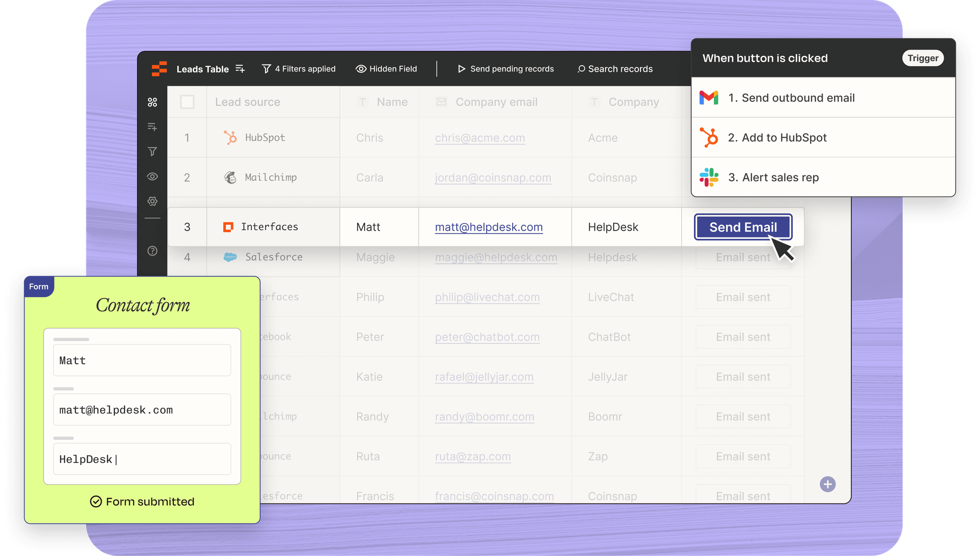Toggle Hidden Field visibility in toolbar
This screenshot has height=556, width=980.
coord(386,69)
